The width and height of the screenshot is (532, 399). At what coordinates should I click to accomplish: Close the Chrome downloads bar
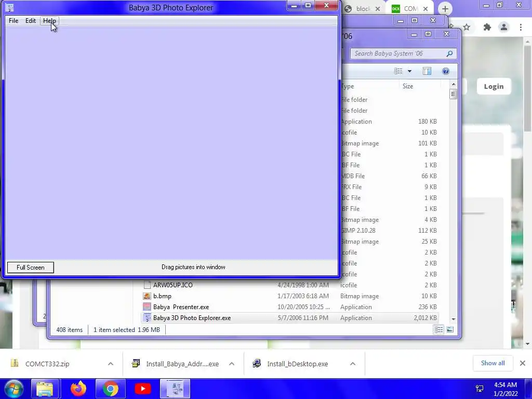[523, 363]
